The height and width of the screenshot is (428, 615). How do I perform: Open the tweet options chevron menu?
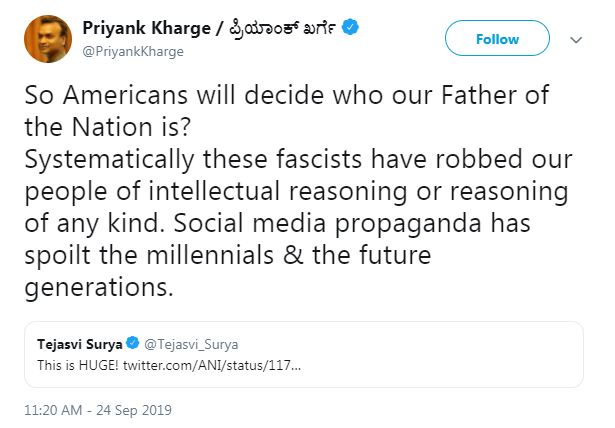(x=576, y=40)
